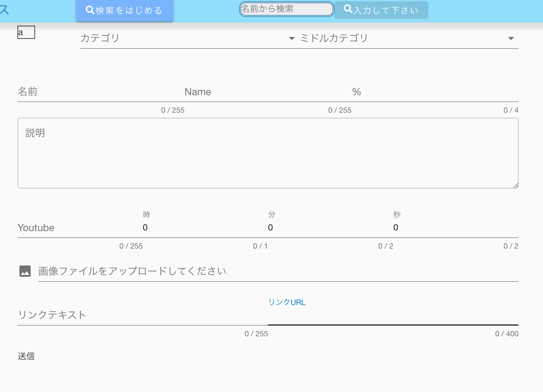Focus the 名前から検索 search box
The width and height of the screenshot is (543, 392).
(x=286, y=9)
